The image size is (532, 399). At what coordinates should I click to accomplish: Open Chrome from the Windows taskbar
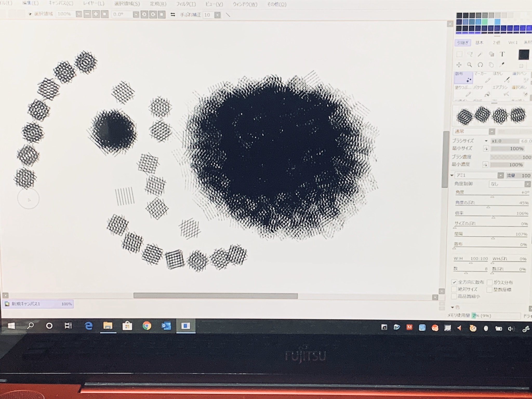pyautogui.click(x=147, y=326)
